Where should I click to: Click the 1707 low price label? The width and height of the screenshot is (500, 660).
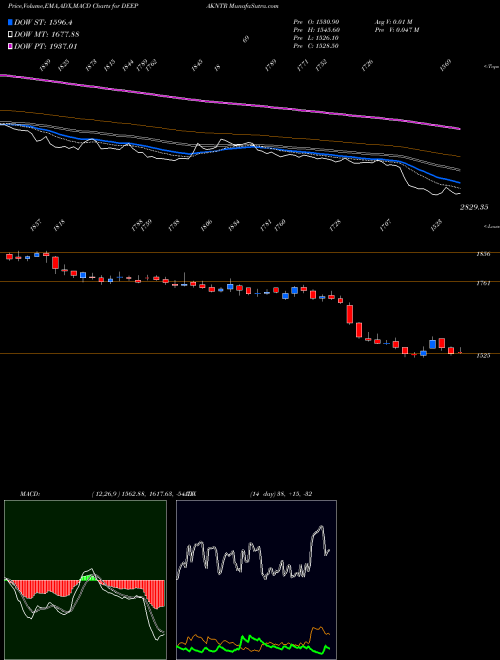(386, 225)
